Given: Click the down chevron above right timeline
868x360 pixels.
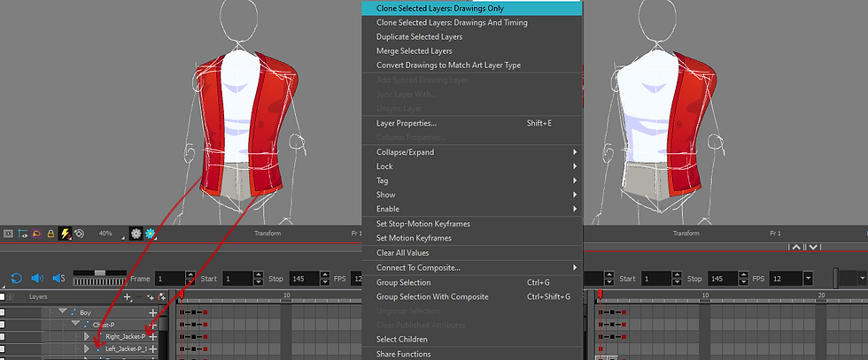Looking at the screenshot, I should tap(812, 247).
